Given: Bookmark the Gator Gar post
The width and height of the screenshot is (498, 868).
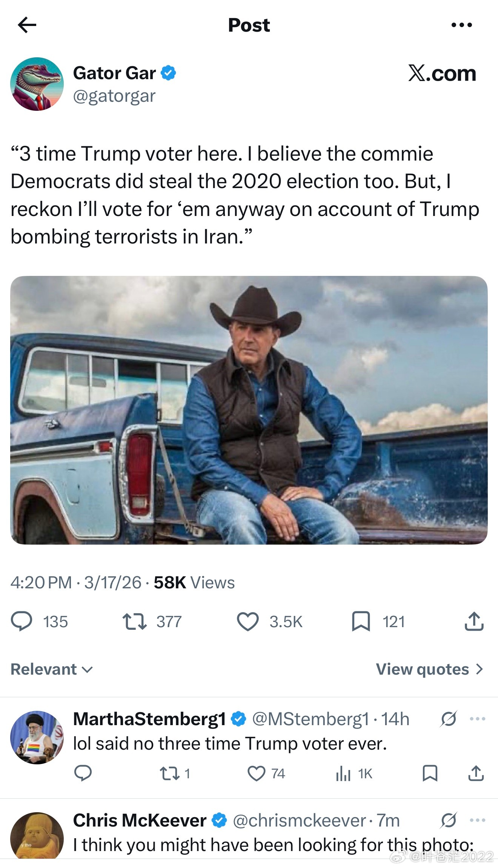Looking at the screenshot, I should 361,622.
